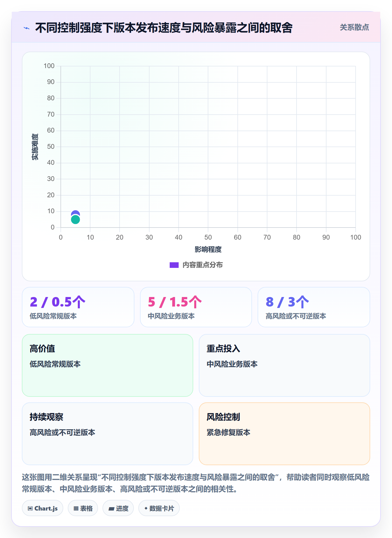This screenshot has height=538, width=392.
Task: Select the 5 / 1.5个 中风险业务版本 stat card
Action: pos(196,307)
